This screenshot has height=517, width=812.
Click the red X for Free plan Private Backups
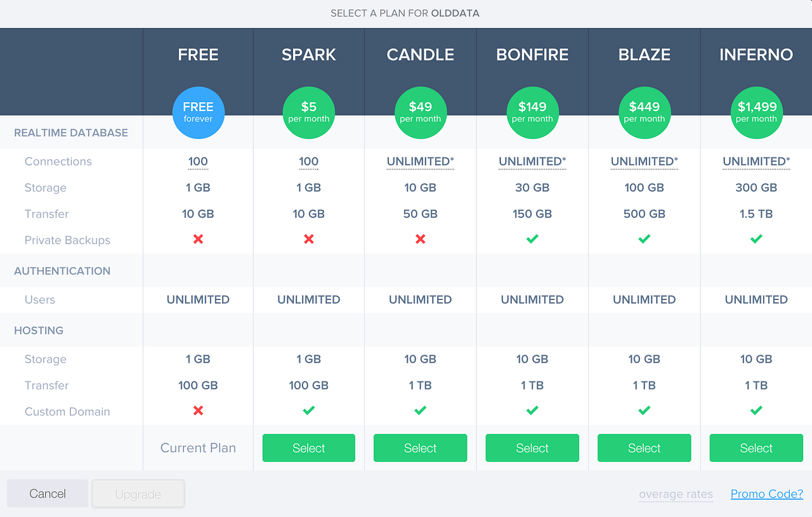click(198, 239)
